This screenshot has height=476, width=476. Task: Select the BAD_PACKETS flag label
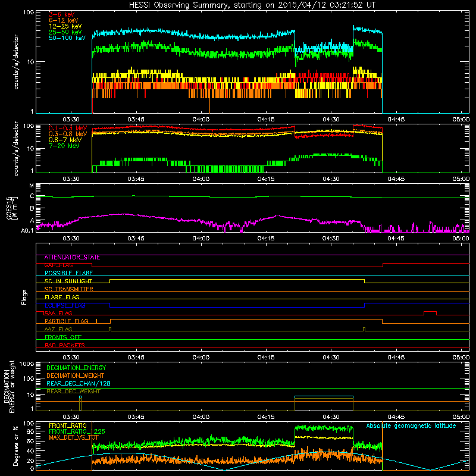(x=65, y=346)
